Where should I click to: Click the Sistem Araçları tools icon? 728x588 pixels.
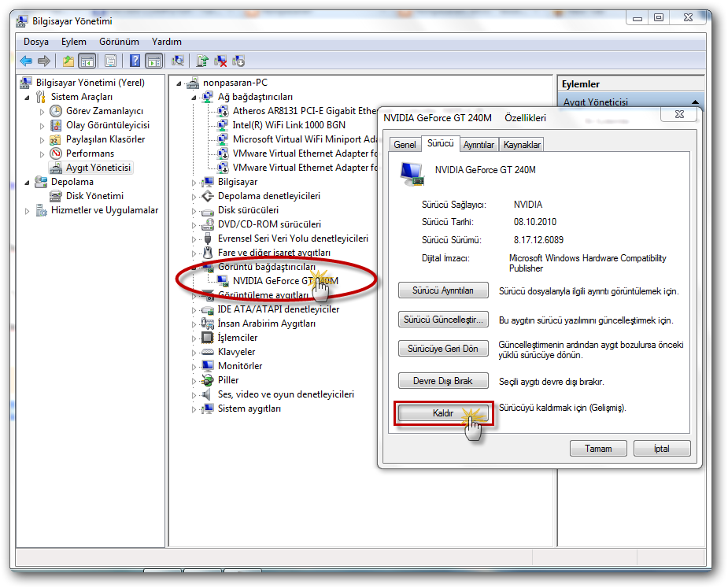coord(41,97)
